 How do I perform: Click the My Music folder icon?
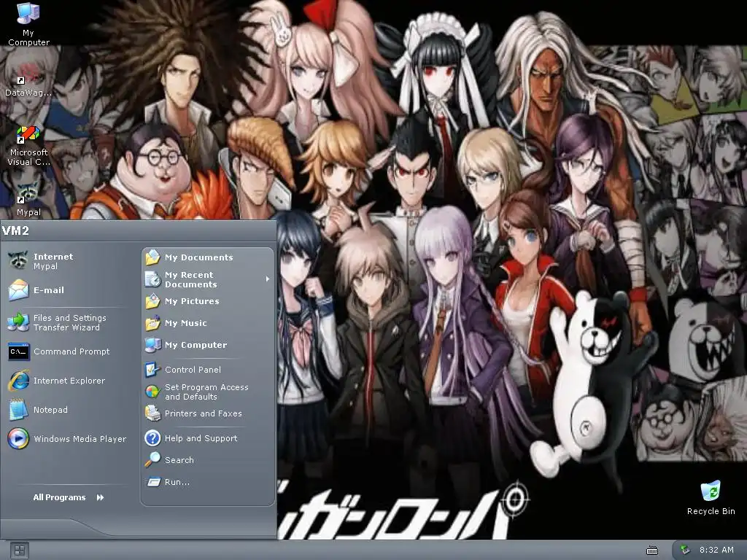coord(153,323)
